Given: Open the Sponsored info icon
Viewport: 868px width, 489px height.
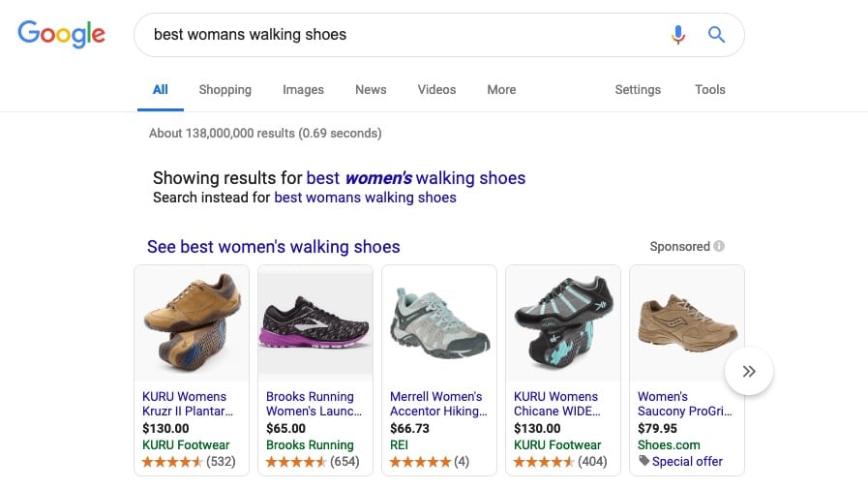Looking at the screenshot, I should pos(719,246).
